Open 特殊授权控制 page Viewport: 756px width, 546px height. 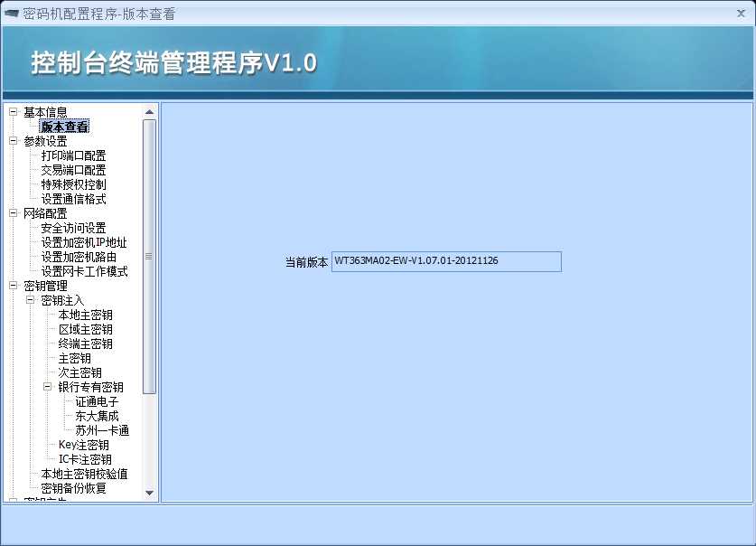(x=73, y=184)
